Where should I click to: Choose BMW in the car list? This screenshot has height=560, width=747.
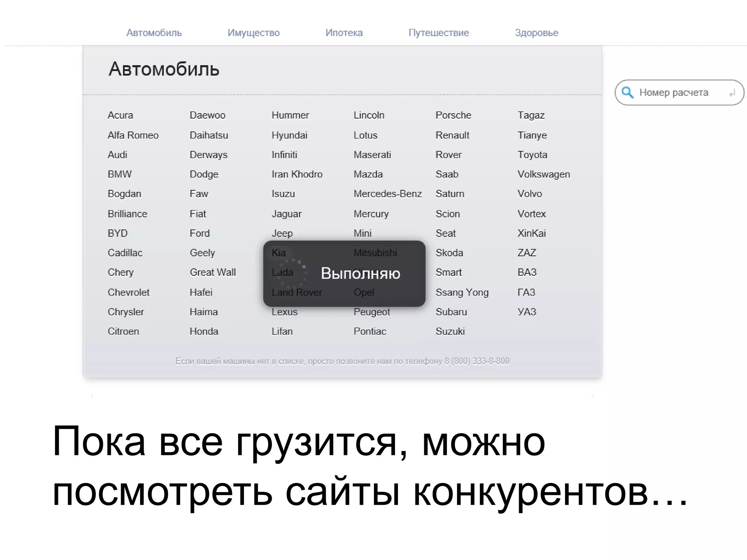[120, 174]
